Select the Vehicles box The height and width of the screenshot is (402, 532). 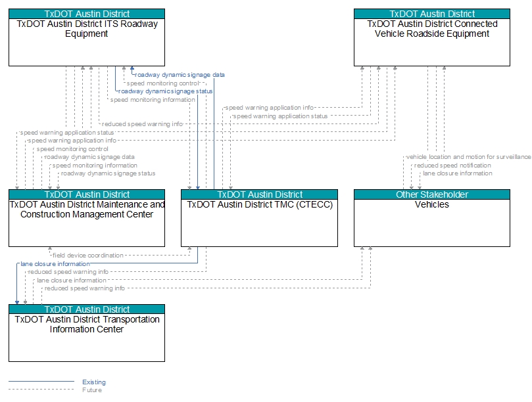[x=432, y=218]
